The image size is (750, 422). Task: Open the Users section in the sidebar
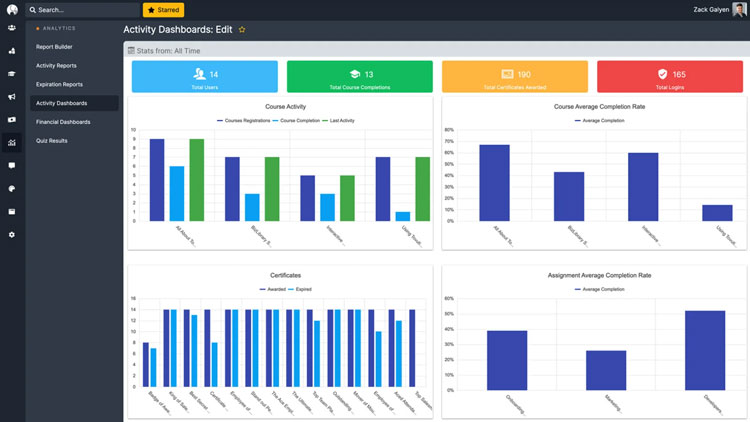click(12, 28)
